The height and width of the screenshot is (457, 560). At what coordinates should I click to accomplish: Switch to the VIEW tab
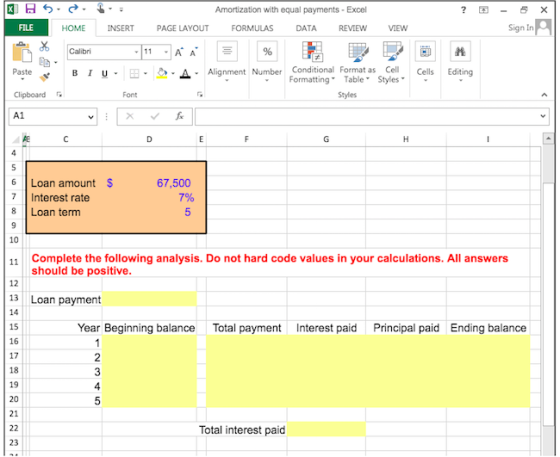tap(398, 28)
